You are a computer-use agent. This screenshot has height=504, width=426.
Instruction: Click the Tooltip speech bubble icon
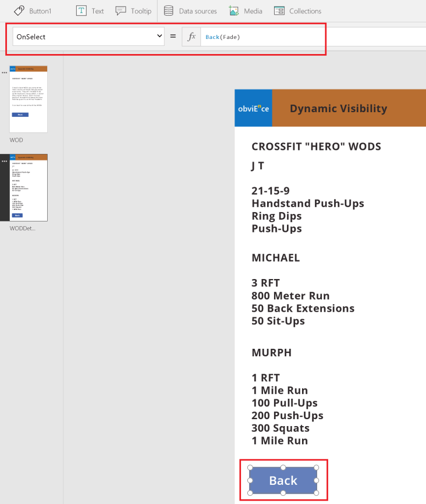120,10
